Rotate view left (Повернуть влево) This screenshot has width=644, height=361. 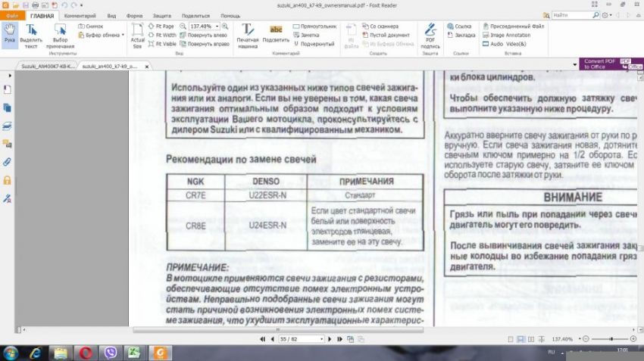point(204,36)
